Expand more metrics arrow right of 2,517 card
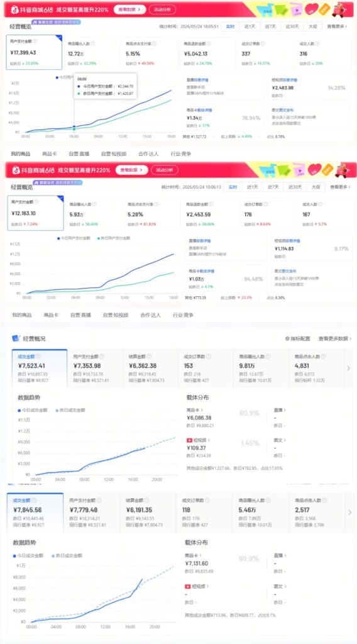The width and height of the screenshot is (357, 644). [x=349, y=512]
